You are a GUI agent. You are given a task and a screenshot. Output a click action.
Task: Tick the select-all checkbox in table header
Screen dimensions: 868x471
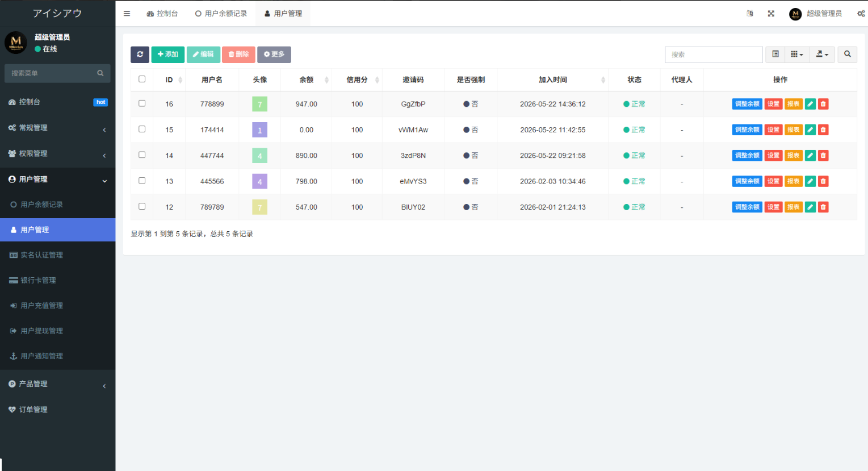coord(142,79)
